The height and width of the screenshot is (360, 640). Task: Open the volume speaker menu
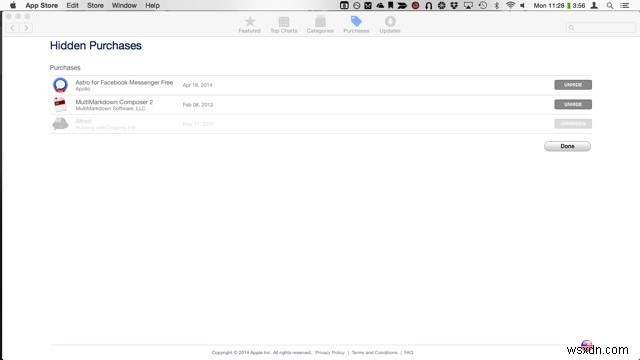522,5
